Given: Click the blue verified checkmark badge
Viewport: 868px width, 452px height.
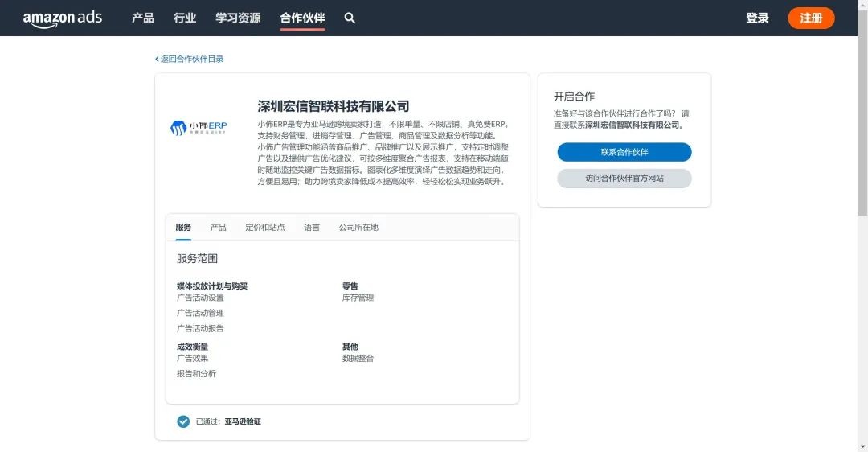Looking at the screenshot, I should point(183,421).
